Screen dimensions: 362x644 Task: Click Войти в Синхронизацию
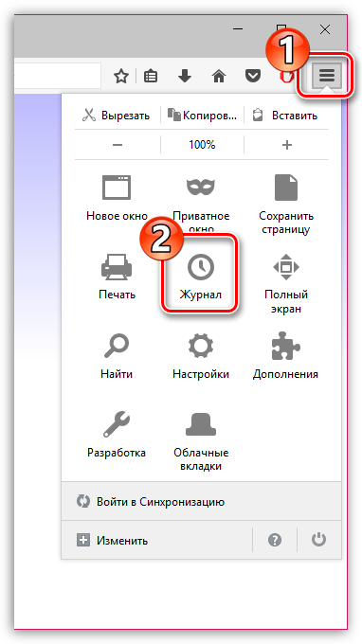point(201,502)
